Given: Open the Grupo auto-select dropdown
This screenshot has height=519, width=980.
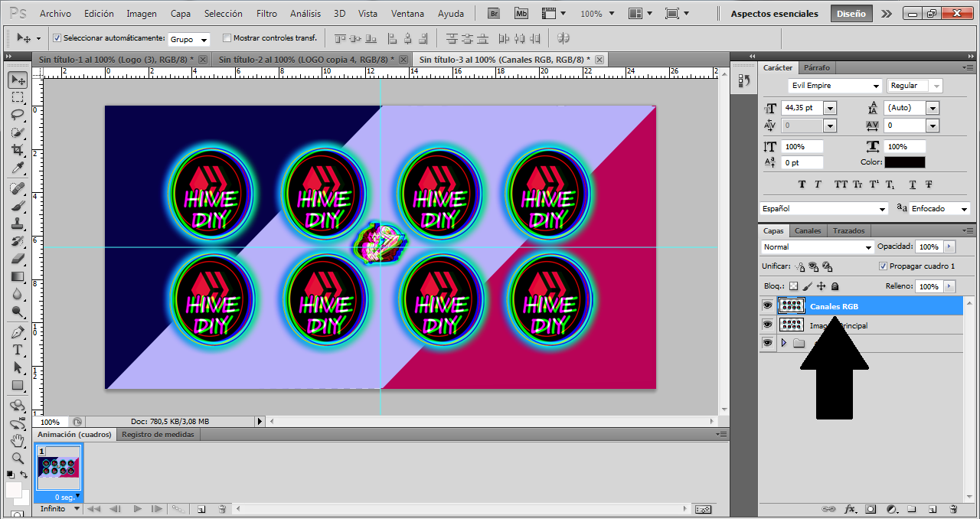Looking at the screenshot, I should [188, 39].
